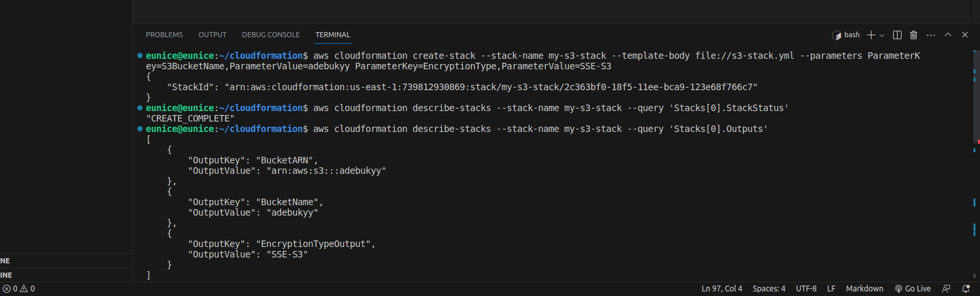Screen dimensions: 980x296
Task: Select the bash terminal label
Action: [845, 35]
